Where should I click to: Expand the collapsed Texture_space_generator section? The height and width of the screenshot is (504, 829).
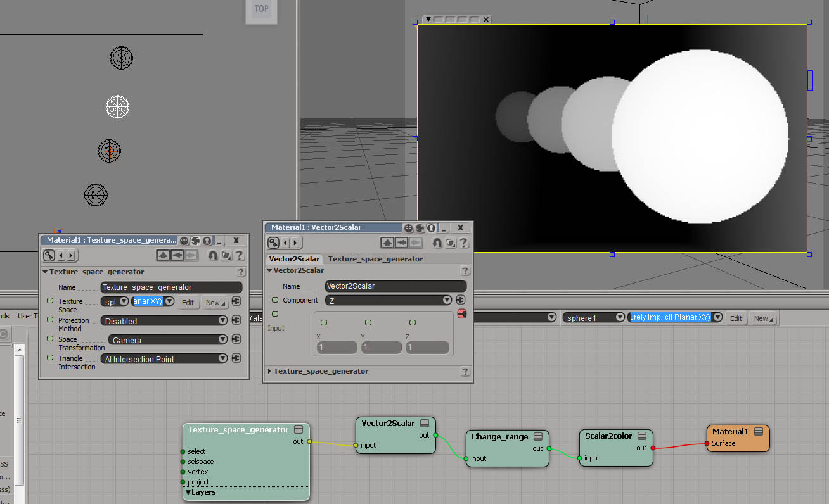click(x=269, y=371)
